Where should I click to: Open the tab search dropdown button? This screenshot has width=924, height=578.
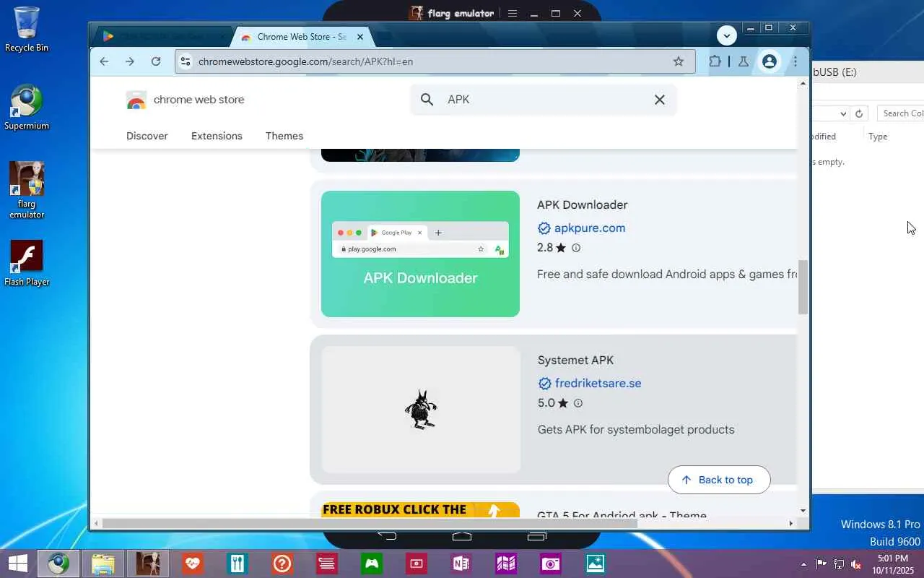(x=727, y=35)
